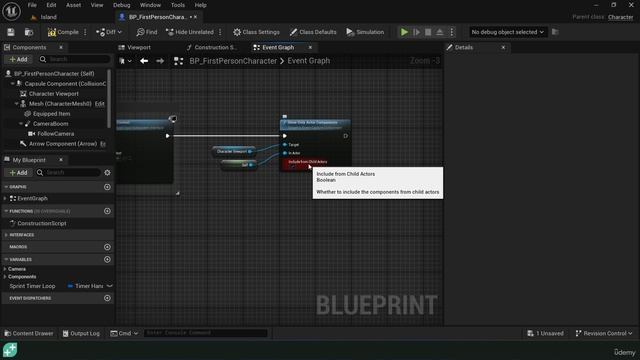
Task: Open the Tools menu
Action: click(178, 5)
